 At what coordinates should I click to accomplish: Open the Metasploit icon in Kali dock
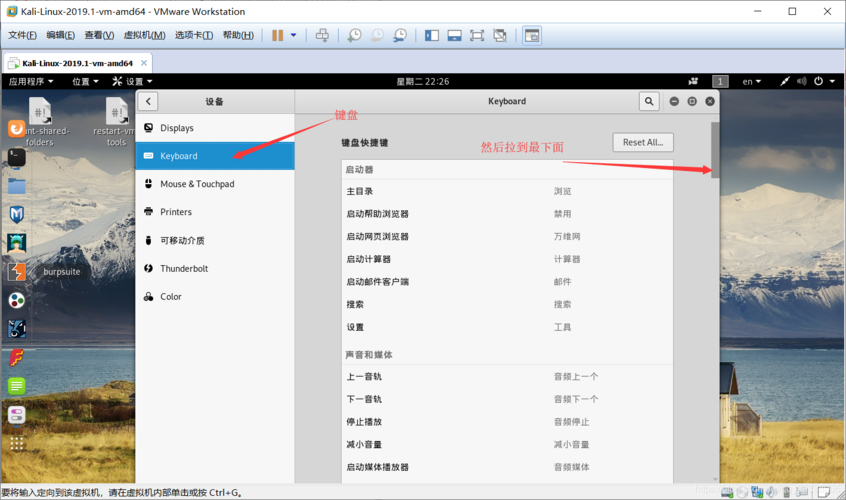pos(17,215)
